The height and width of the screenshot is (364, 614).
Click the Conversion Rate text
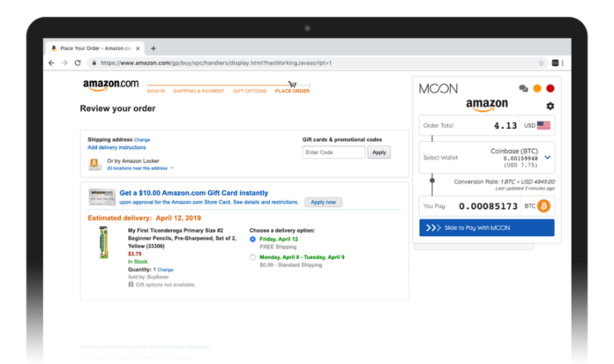tap(505, 182)
